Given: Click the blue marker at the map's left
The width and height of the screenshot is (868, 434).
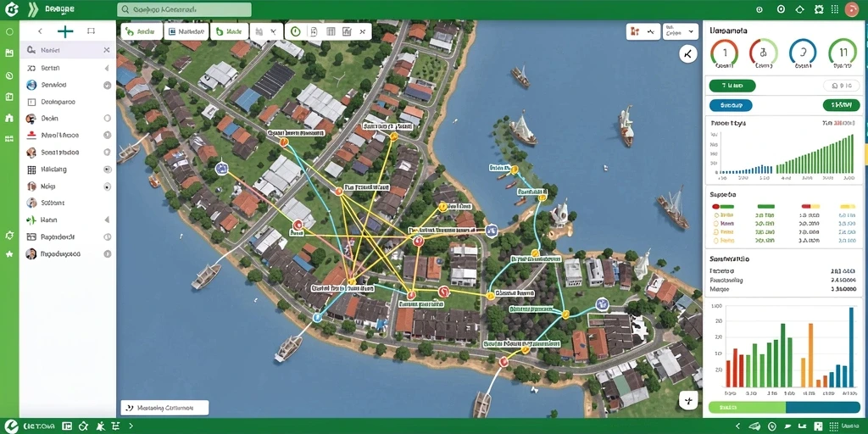Looking at the screenshot, I should [221, 168].
